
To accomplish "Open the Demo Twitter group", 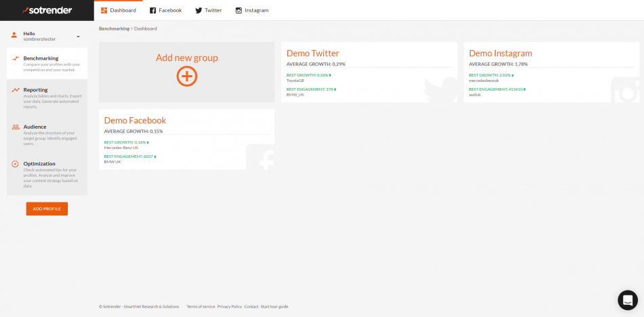I will [313, 53].
